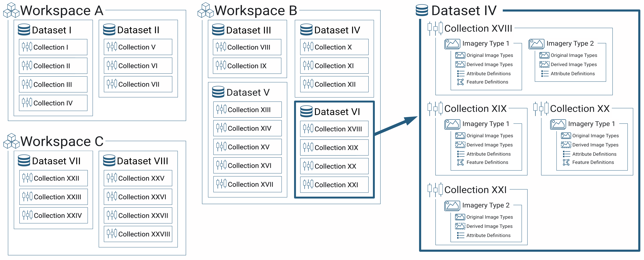Click Feature Definitions label under Collection XVIII
This screenshot has height=260, width=644.
[487, 82]
